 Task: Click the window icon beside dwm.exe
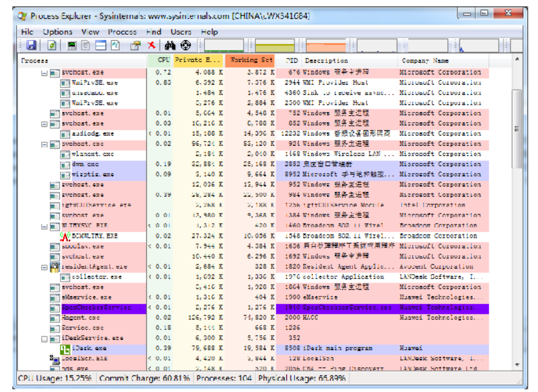pos(65,165)
